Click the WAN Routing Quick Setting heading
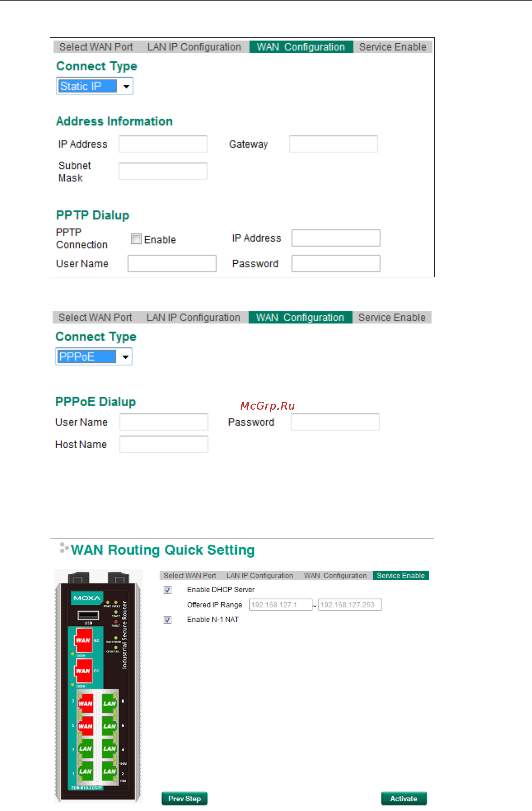Image resolution: width=532 pixels, height=811 pixels. 163,550
